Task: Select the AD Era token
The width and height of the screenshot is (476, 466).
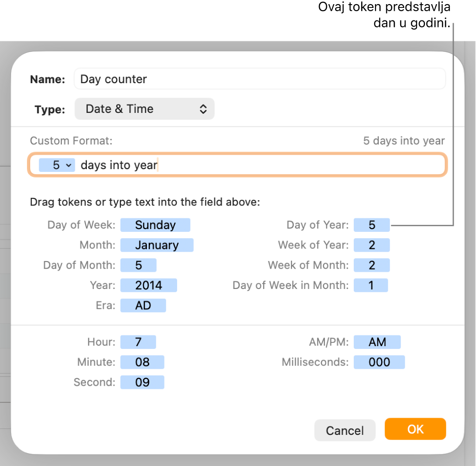Action: (x=143, y=305)
